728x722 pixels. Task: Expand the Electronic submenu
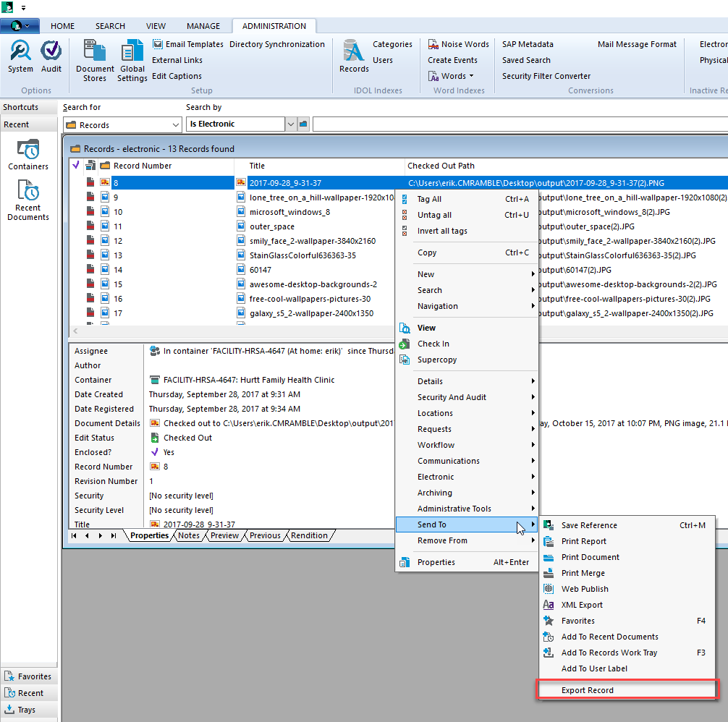(x=467, y=477)
